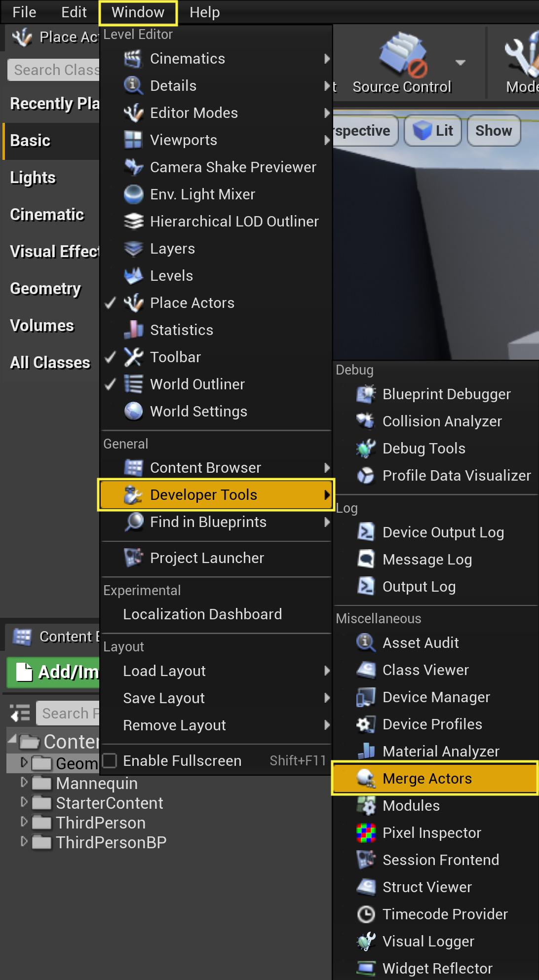Screen dimensions: 539x980
Task: Open the Help menu
Action: coord(204,12)
